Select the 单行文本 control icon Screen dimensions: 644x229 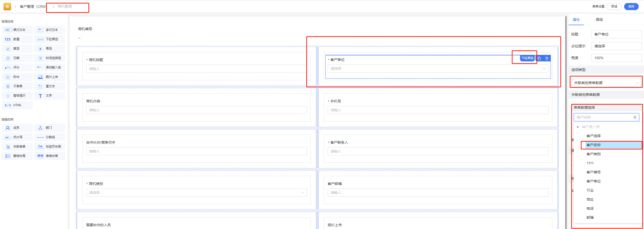[x=8, y=30]
